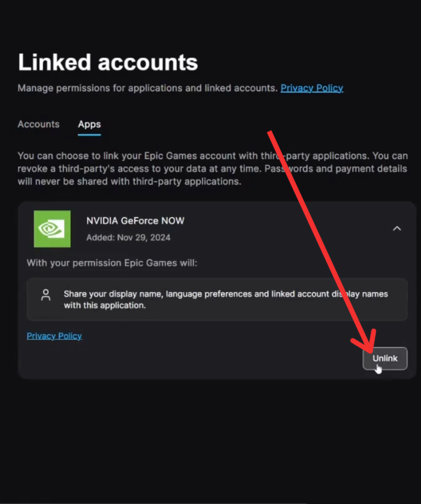Click the blue underline beneath the Apps tab
Image resolution: width=421 pixels, height=504 pixels.
coord(89,135)
